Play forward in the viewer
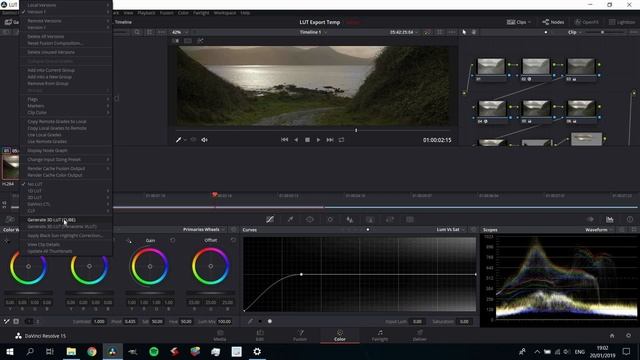Image resolution: width=640 pixels, height=360 pixels. click(318, 140)
